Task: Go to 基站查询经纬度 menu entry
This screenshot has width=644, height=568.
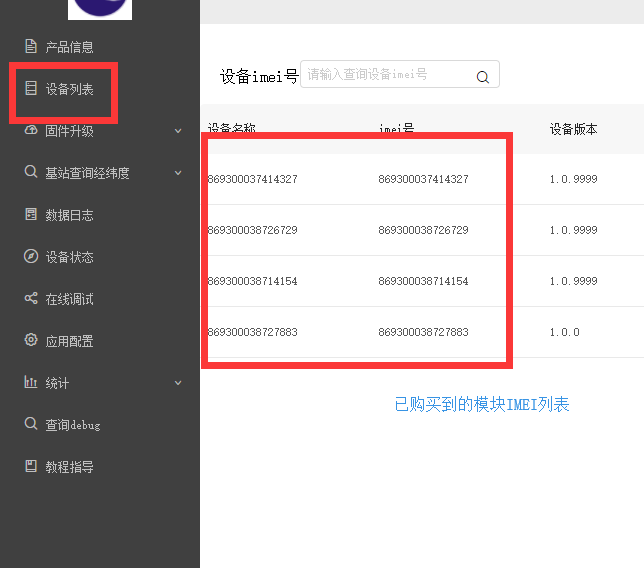Action: click(x=87, y=173)
